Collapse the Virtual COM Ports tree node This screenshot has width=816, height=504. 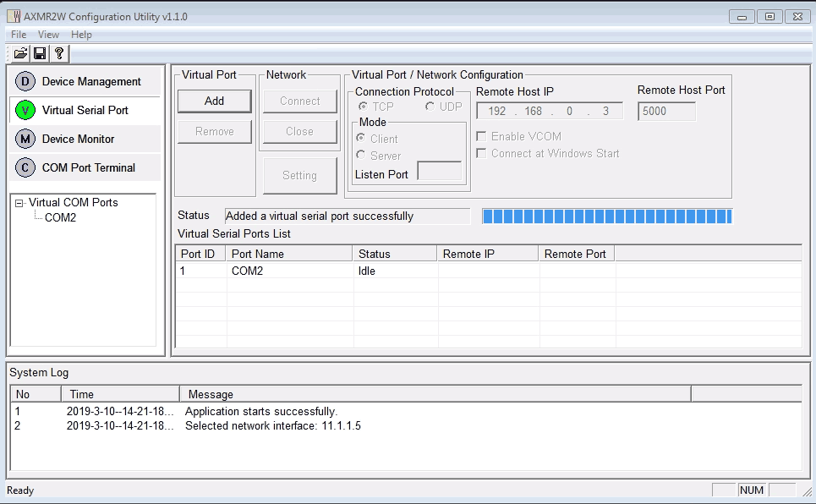pos(19,203)
